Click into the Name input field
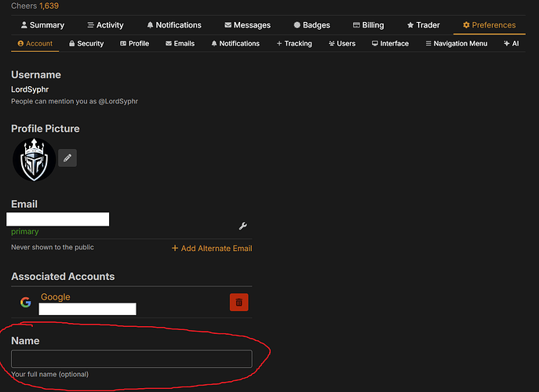539x392 pixels. (132, 358)
